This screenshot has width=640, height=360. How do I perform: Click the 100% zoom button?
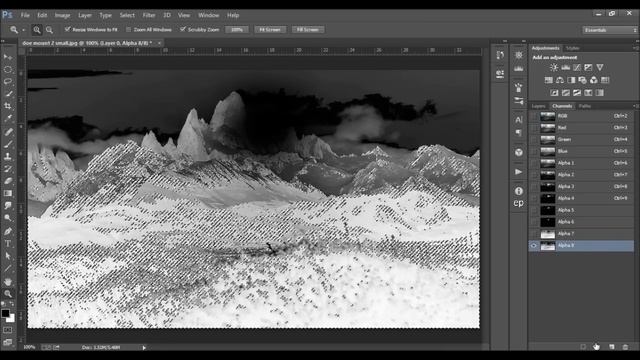click(x=237, y=30)
